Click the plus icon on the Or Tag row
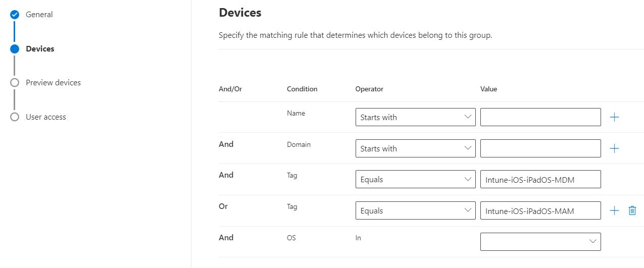Viewport: 644px width, 268px height. [x=614, y=210]
